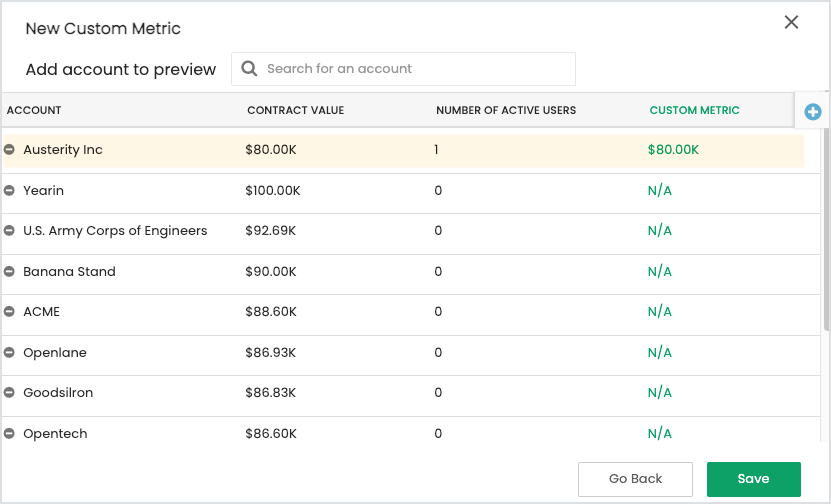Viewport: 831px width, 504px height.
Task: Select U.S. Army Corps of Engineers name
Action: pyautogui.click(x=115, y=231)
